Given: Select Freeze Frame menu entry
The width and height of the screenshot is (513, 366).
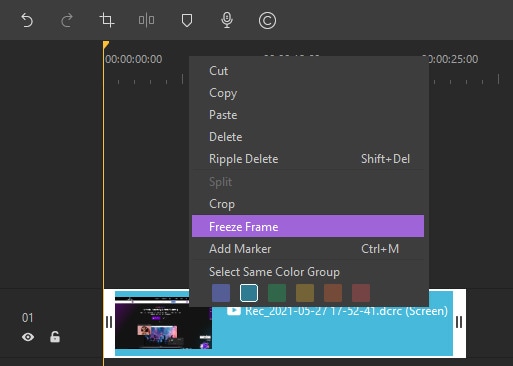Looking at the screenshot, I should point(308,226).
